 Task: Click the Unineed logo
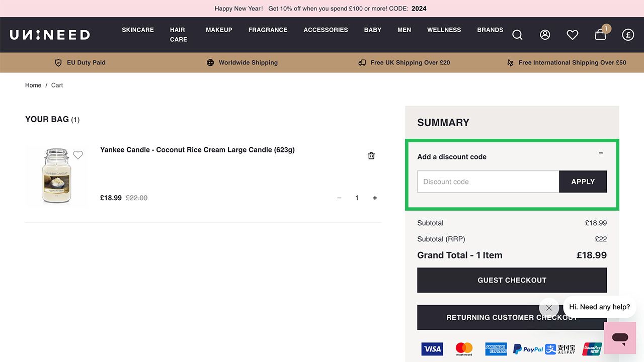tap(50, 35)
